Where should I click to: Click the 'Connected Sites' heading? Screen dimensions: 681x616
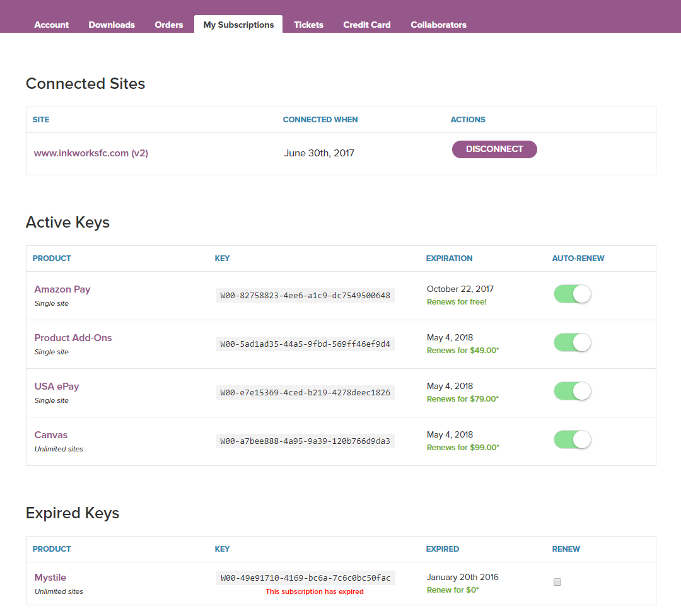click(x=86, y=83)
